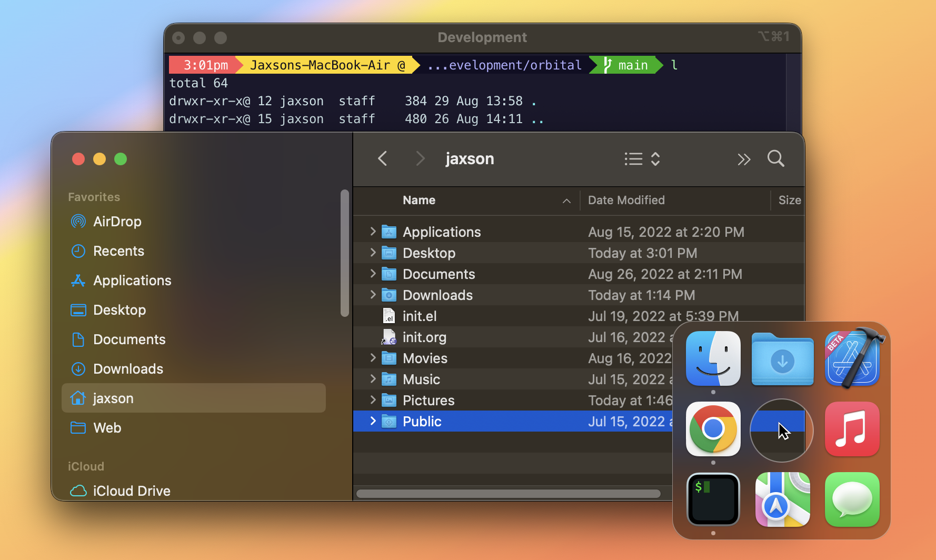This screenshot has height=560, width=936.
Task: Expand the Downloads folder row in the list
Action: 373,295
